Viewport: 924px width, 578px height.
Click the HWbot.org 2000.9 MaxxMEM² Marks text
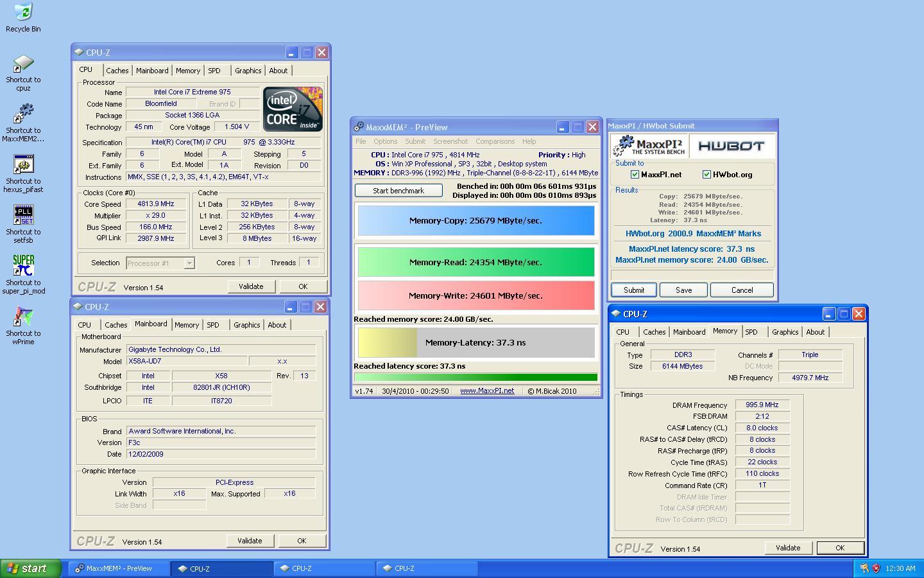(693, 234)
